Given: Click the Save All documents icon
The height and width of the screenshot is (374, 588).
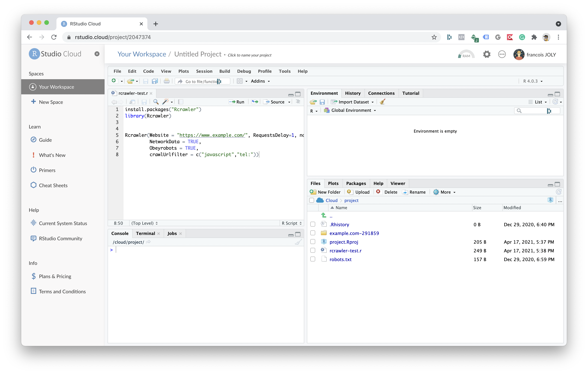Looking at the screenshot, I should pyautogui.click(x=155, y=81).
